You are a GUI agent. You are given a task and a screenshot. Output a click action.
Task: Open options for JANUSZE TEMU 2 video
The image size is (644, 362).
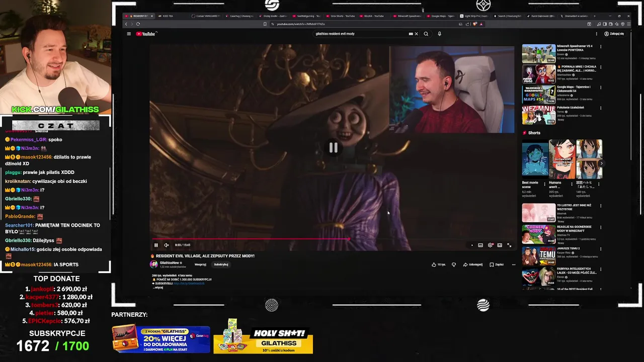pos(600,248)
